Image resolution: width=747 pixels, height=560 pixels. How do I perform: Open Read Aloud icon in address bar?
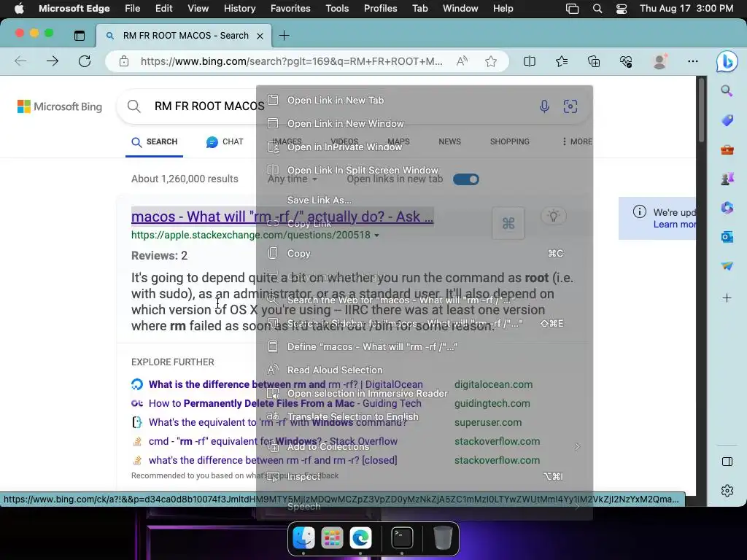pyautogui.click(x=462, y=61)
